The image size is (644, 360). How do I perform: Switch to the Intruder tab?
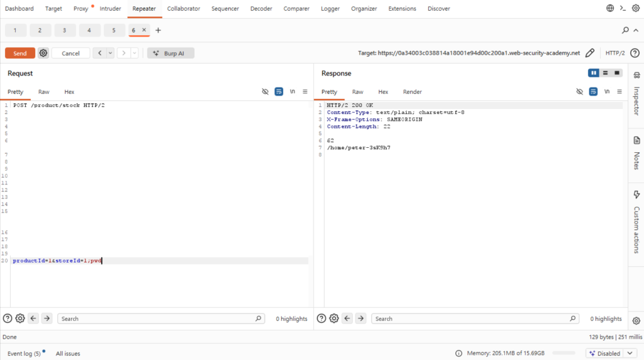110,9
